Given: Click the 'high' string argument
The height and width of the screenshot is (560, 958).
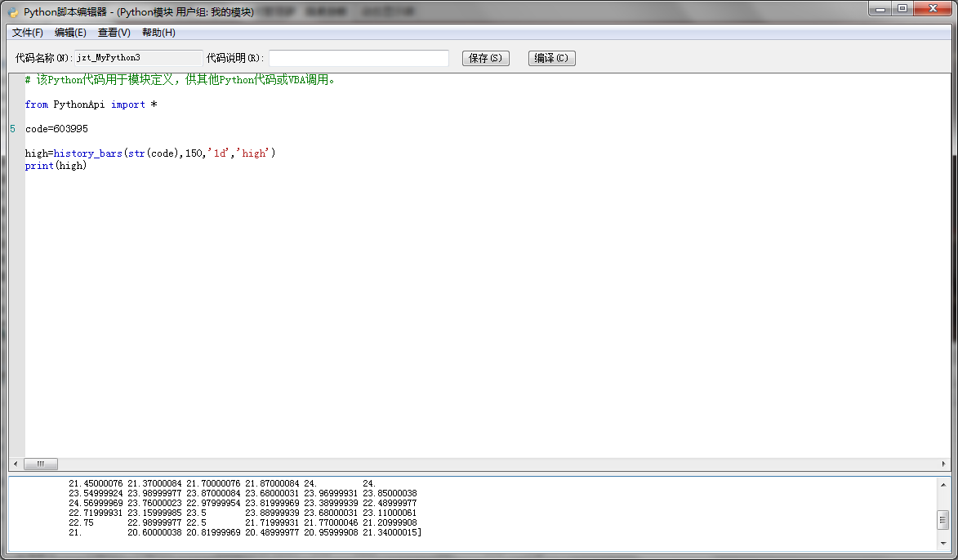Looking at the screenshot, I should [253, 153].
